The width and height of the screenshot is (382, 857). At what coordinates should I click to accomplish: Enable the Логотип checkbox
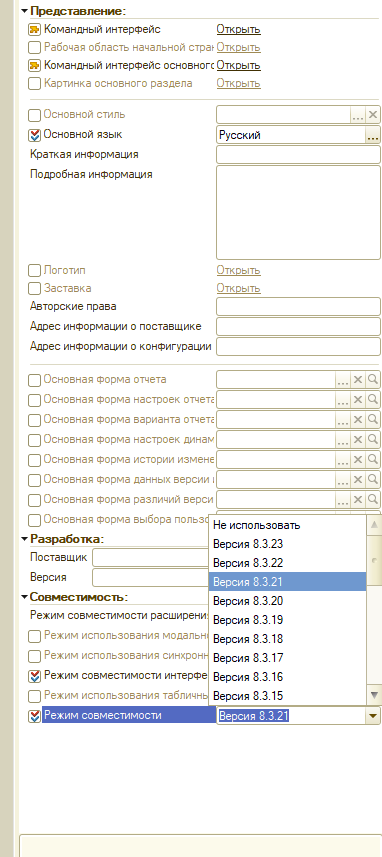[34, 271]
